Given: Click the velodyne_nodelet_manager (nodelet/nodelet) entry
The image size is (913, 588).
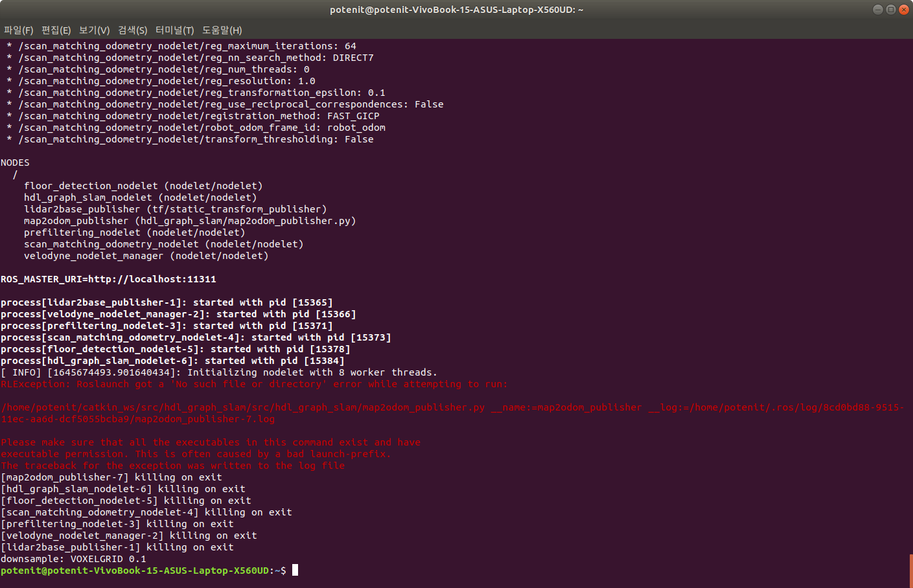Looking at the screenshot, I should click(x=146, y=256).
